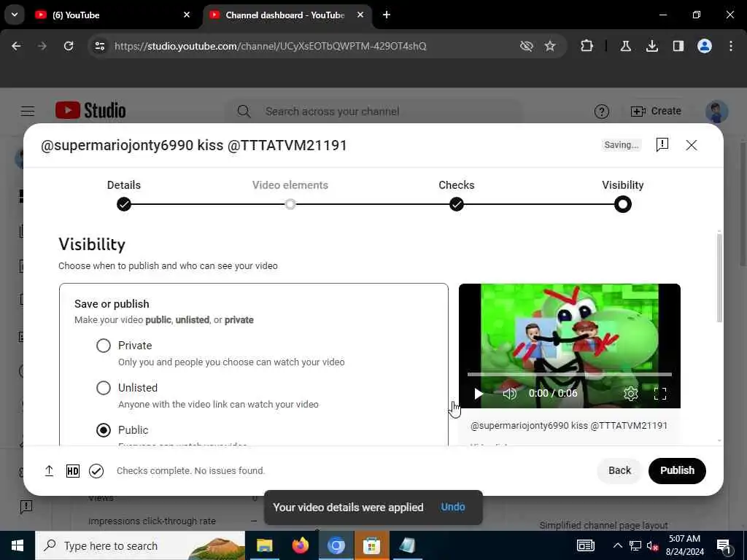The height and width of the screenshot is (560, 747).
Task: Open a new browser tab
Action: (x=387, y=15)
